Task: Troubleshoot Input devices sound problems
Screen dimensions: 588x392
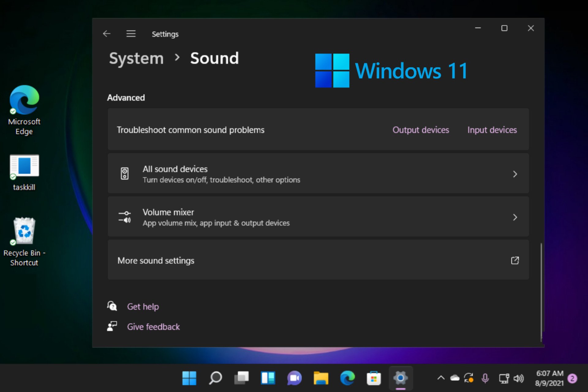Action: click(492, 130)
